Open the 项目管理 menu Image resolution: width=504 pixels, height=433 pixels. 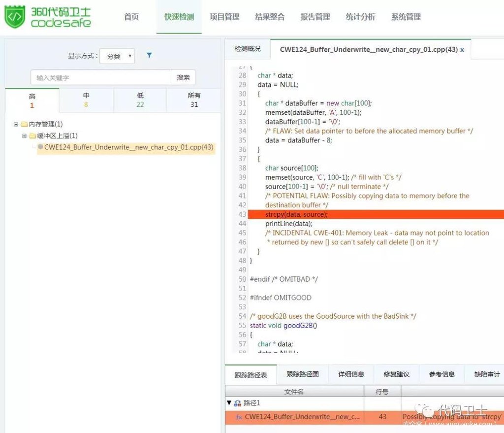tap(224, 17)
